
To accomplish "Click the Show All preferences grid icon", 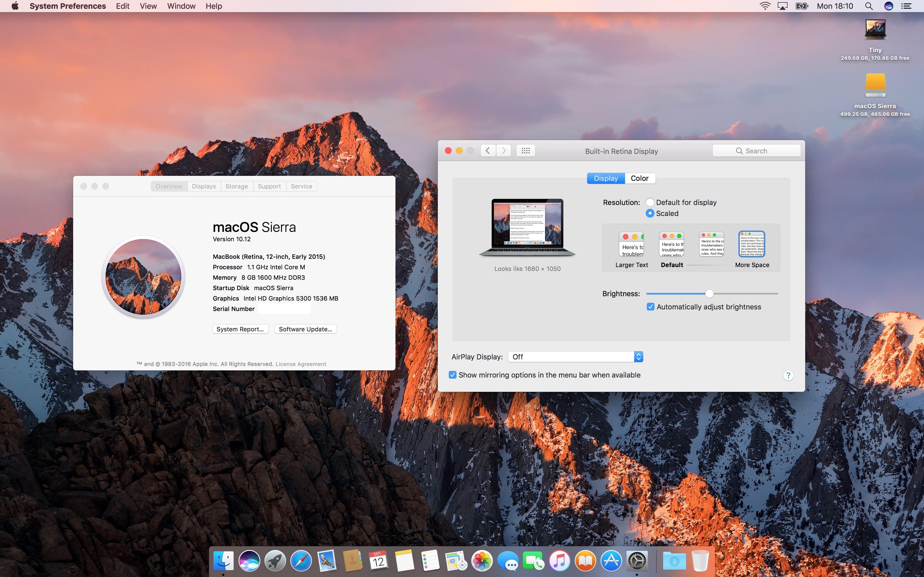I will click(525, 151).
